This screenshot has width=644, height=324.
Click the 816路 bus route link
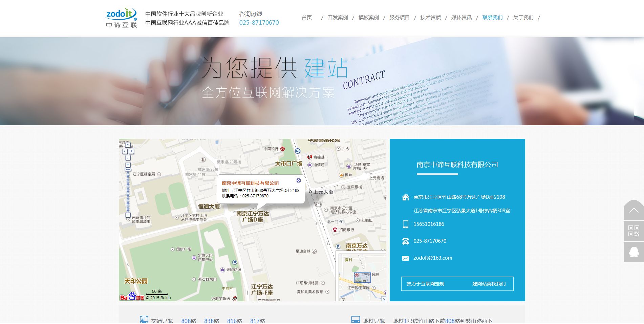(235, 321)
